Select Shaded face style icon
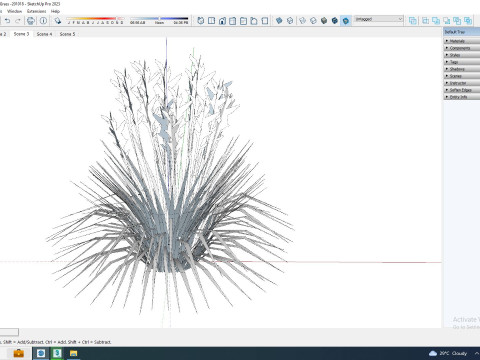480x360 pixels. pos(324,21)
